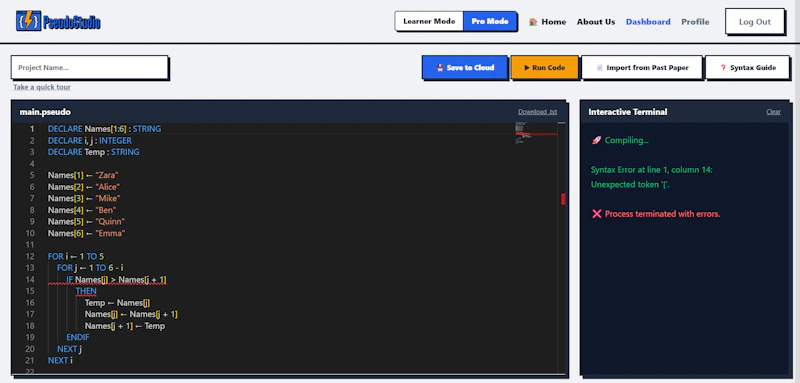Image resolution: width=800 pixels, height=383 pixels.
Task: Click the 'FOR i ← 1 TO 5' line
Action: (x=76, y=257)
